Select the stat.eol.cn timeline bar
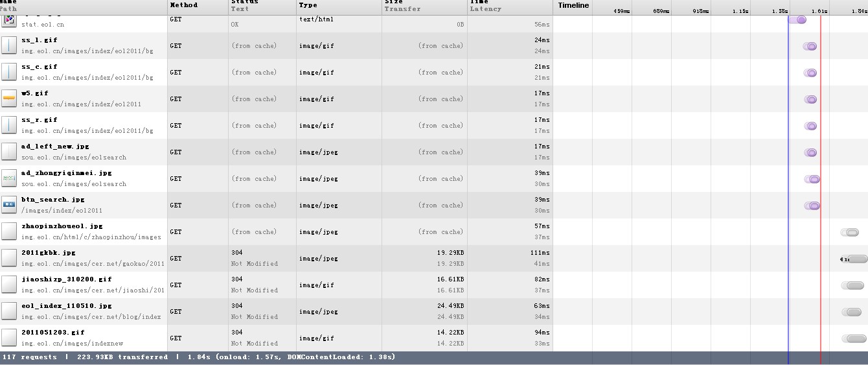868x365 pixels. [x=797, y=19]
